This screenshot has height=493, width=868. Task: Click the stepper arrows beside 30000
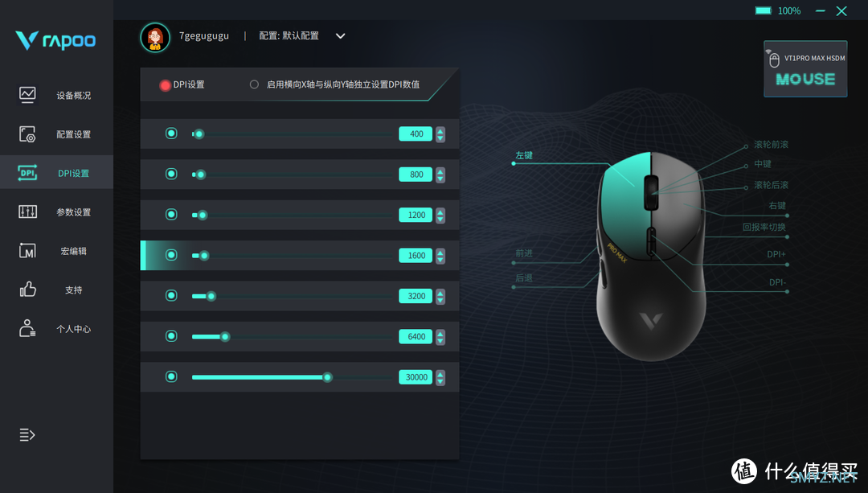[x=440, y=377]
